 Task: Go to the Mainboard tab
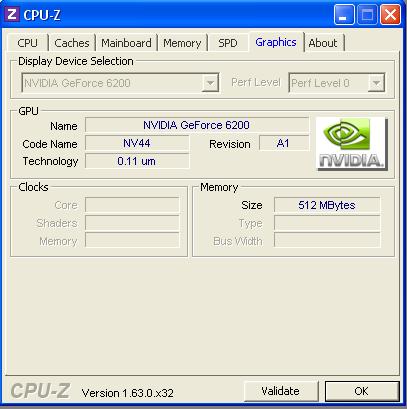(x=126, y=43)
